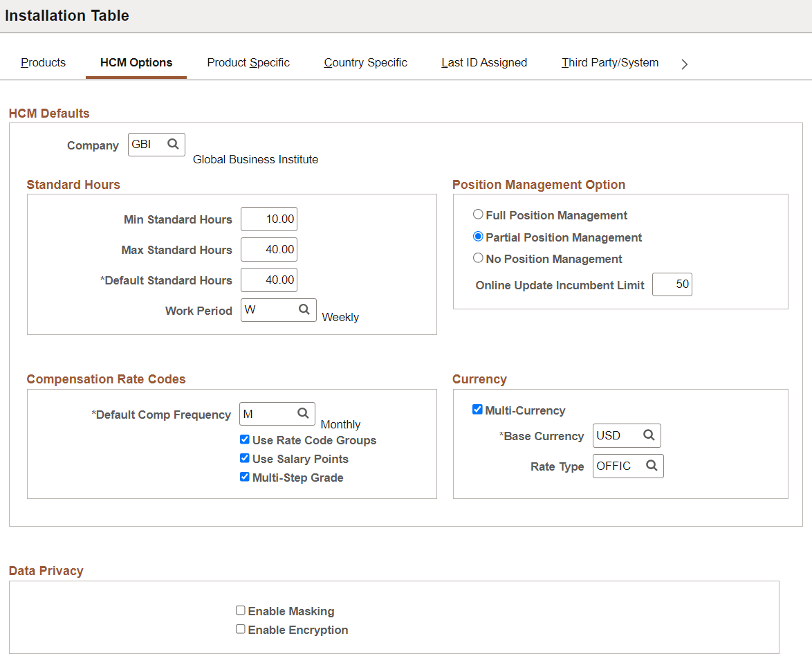Enable Encryption under Data Privacy
The image size is (812, 663).
coord(241,629)
